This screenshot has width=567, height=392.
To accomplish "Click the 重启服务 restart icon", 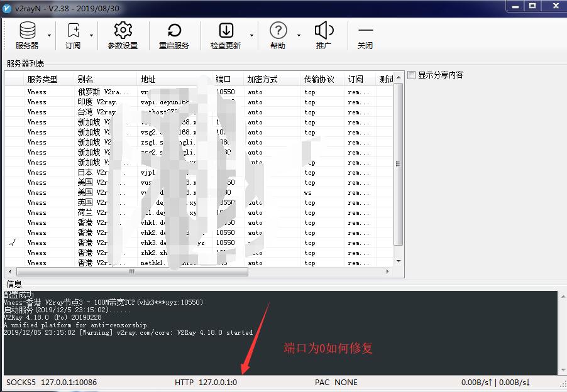I will (174, 30).
